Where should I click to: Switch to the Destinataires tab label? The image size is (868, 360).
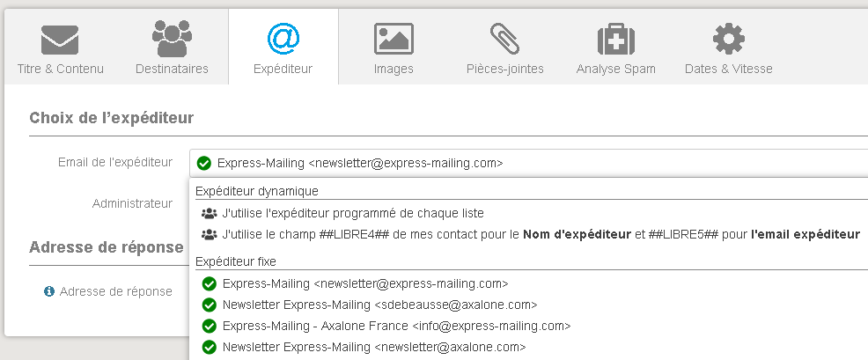pyautogui.click(x=173, y=70)
